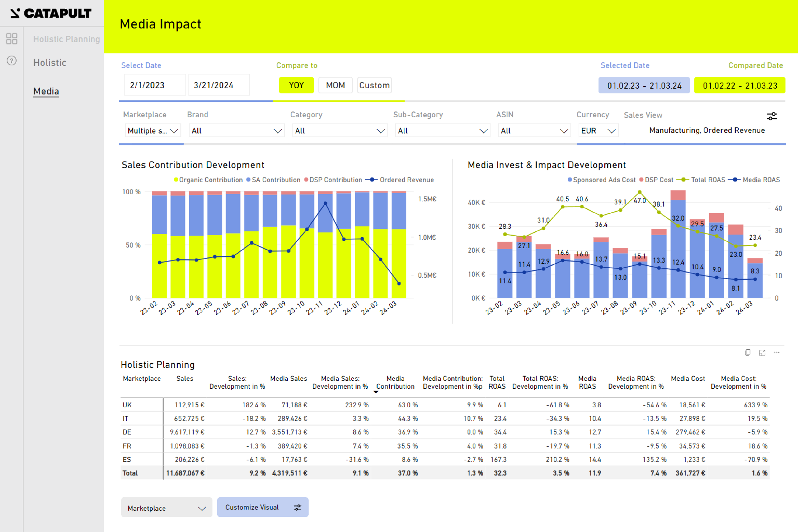This screenshot has height=532, width=798.
Task: Expand the Currency EUR dropdown
Action: coord(598,131)
